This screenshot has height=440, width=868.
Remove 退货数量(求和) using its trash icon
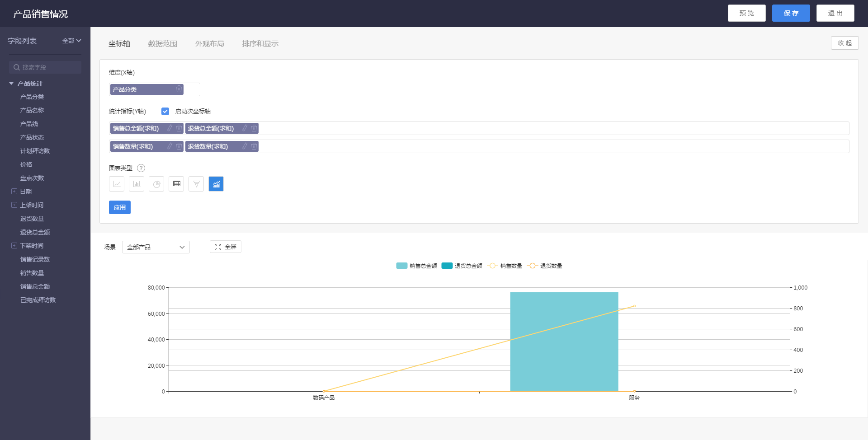pyautogui.click(x=254, y=146)
